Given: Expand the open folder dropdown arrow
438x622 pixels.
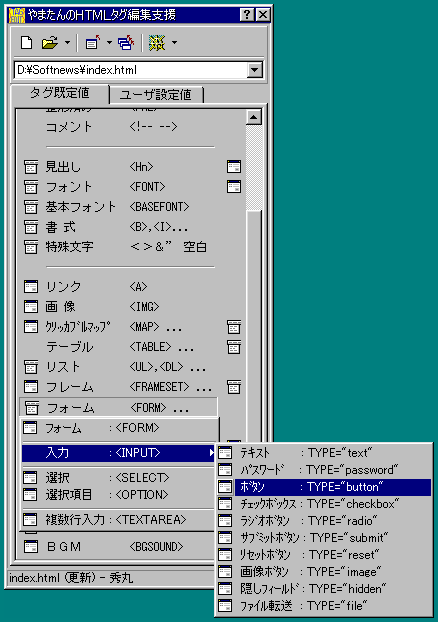Looking at the screenshot, I should pos(67,42).
